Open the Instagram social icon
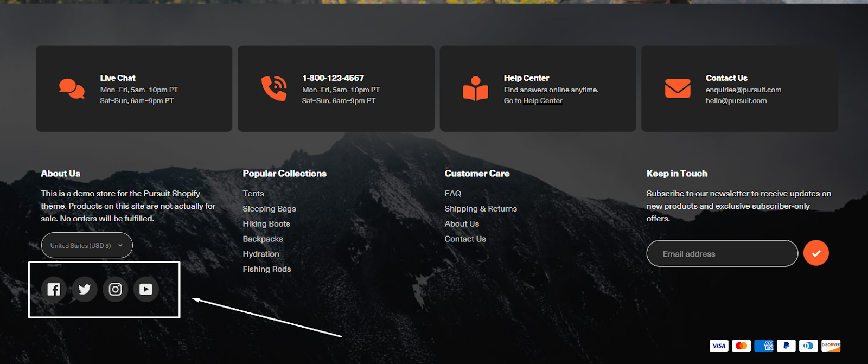Image resolution: width=868 pixels, height=364 pixels. click(x=116, y=289)
